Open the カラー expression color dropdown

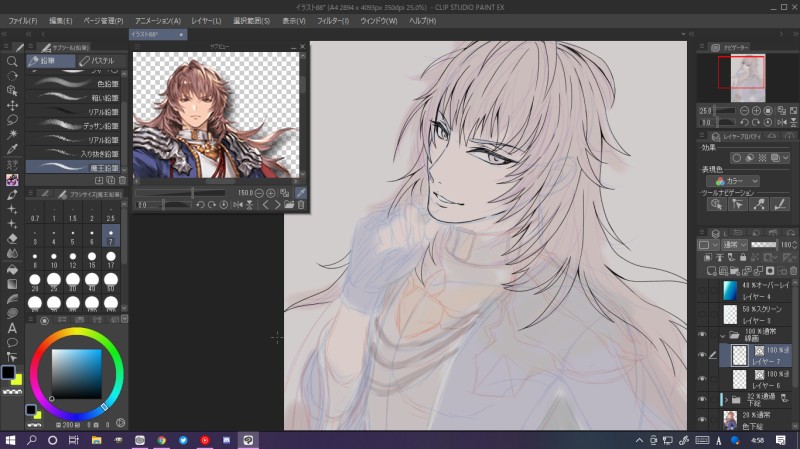[733, 181]
